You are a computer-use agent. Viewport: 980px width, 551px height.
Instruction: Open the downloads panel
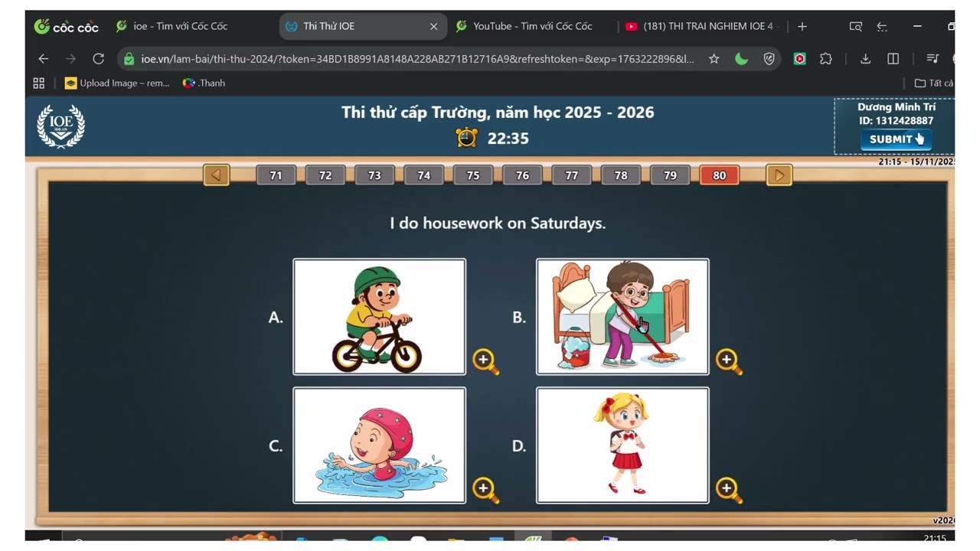tap(865, 59)
